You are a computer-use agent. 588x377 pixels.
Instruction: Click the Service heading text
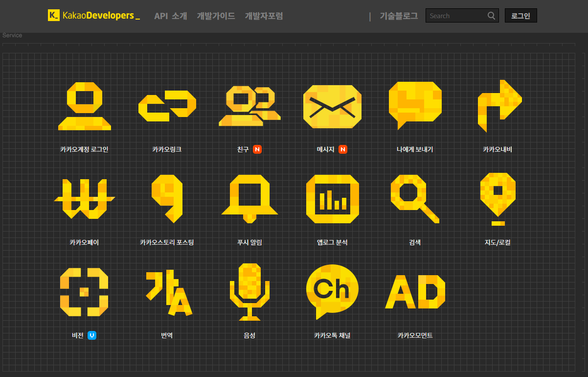pos(12,35)
